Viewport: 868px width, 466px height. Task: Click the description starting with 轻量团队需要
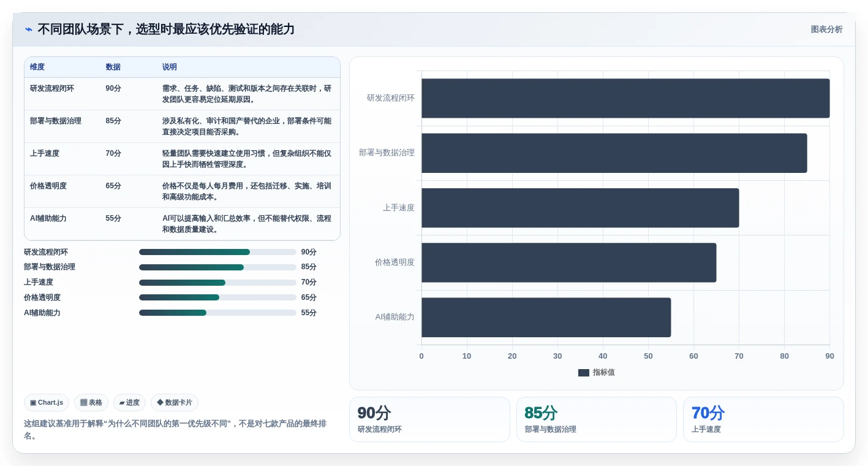click(247, 159)
